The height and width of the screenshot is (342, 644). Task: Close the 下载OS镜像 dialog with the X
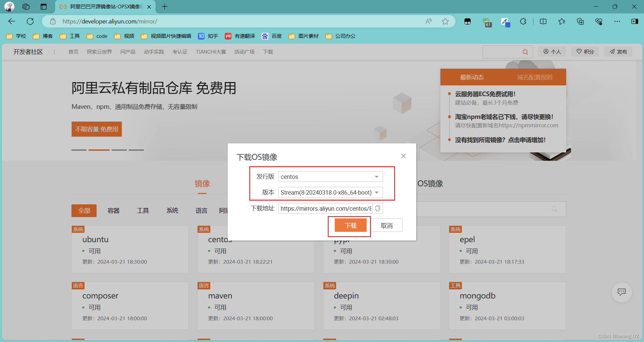pyautogui.click(x=404, y=156)
